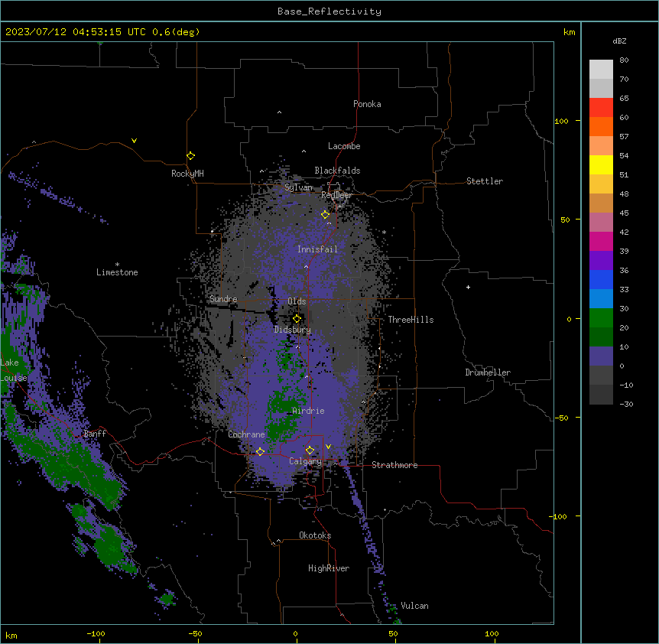The image size is (659, 644).
Task: Click the yellow diamond marker above Calgary label
Action: point(310,450)
